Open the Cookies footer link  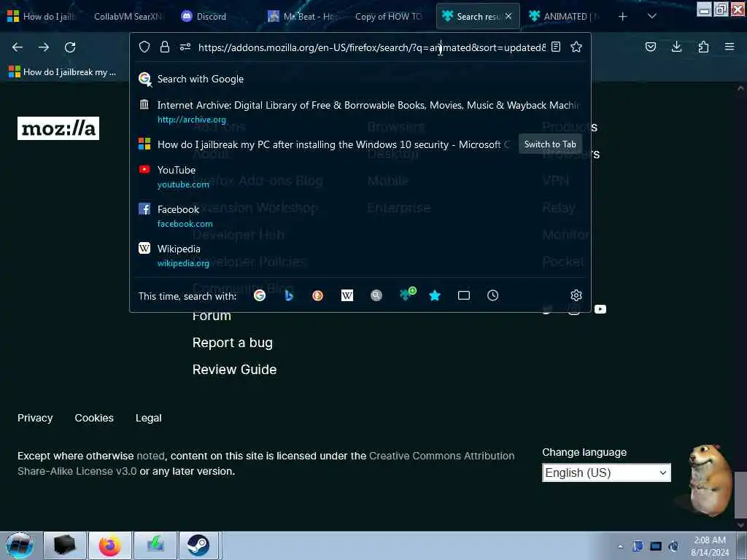(94, 418)
